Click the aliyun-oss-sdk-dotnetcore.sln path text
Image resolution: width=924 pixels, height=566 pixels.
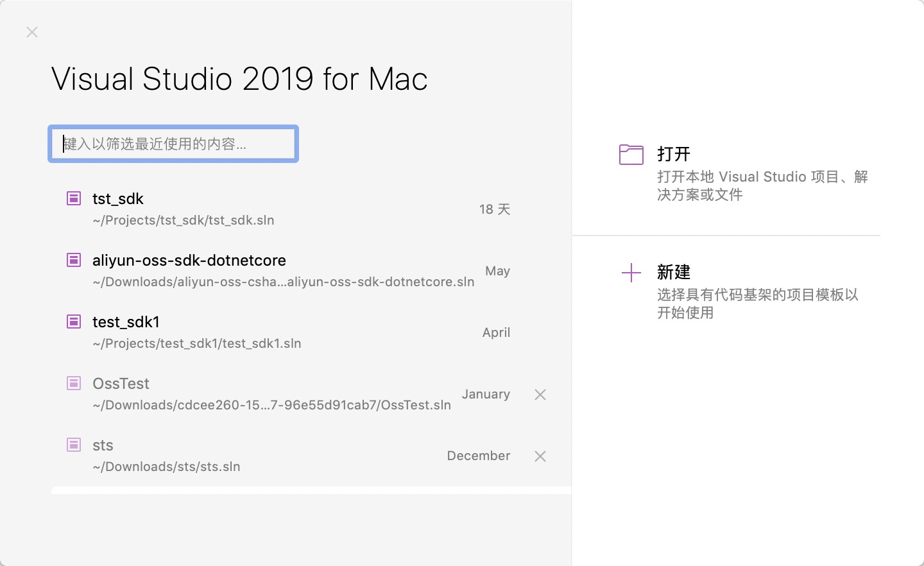(x=284, y=282)
